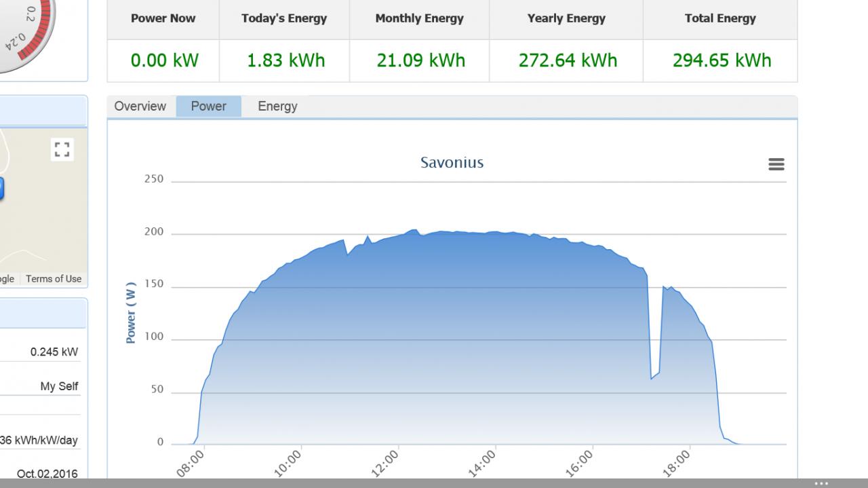The height and width of the screenshot is (488, 868).
Task: Click the Total Energy column header
Action: tap(720, 19)
